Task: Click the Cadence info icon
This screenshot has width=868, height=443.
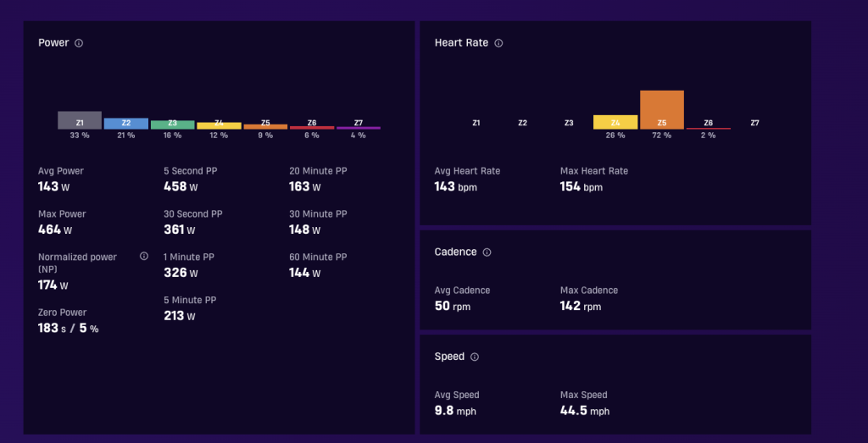Action: 487,252
